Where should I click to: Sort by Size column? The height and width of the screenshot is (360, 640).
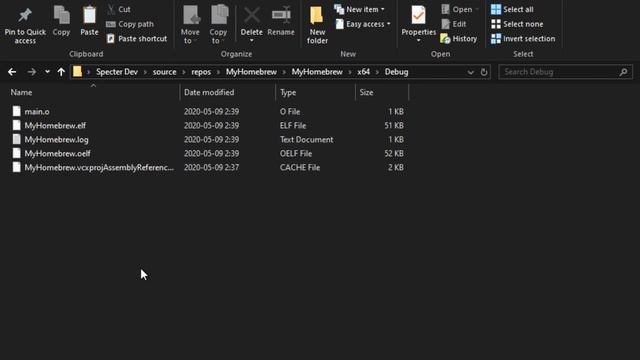click(367, 92)
